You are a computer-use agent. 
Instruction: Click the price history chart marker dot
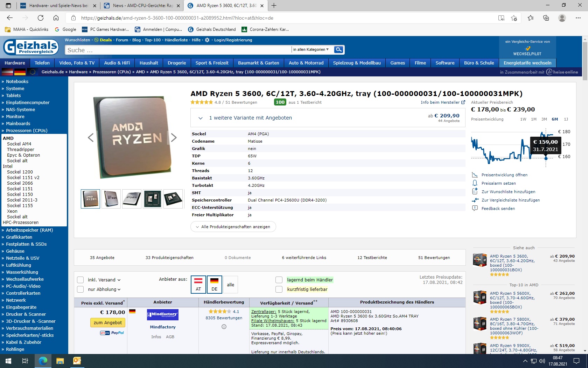pyautogui.click(x=546, y=158)
